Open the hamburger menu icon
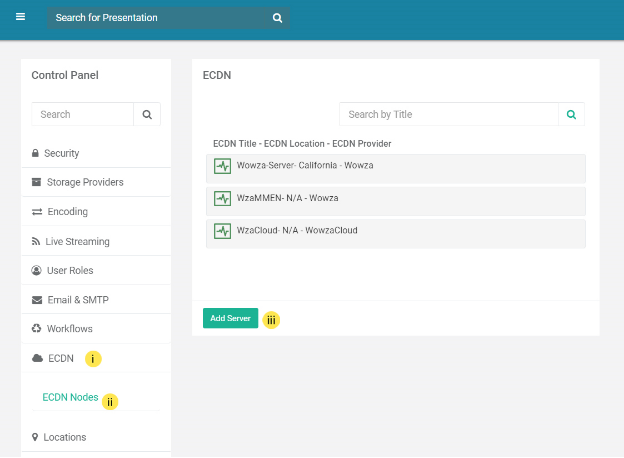The image size is (624, 458). pyautogui.click(x=20, y=17)
